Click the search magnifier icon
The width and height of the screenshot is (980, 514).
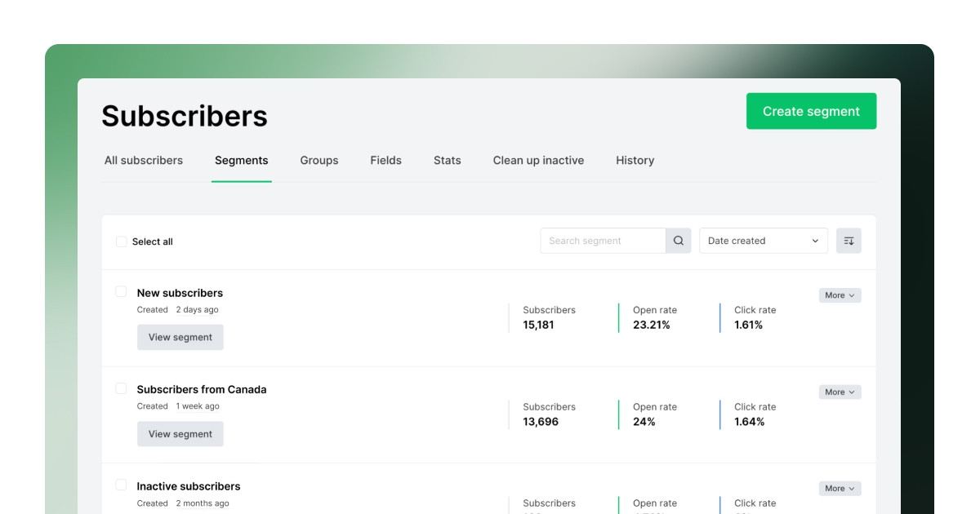[679, 241]
